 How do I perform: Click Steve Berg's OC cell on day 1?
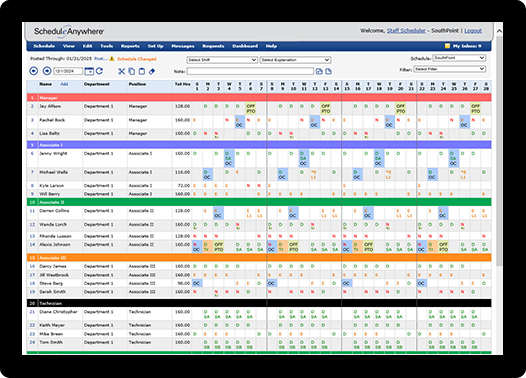tap(197, 283)
